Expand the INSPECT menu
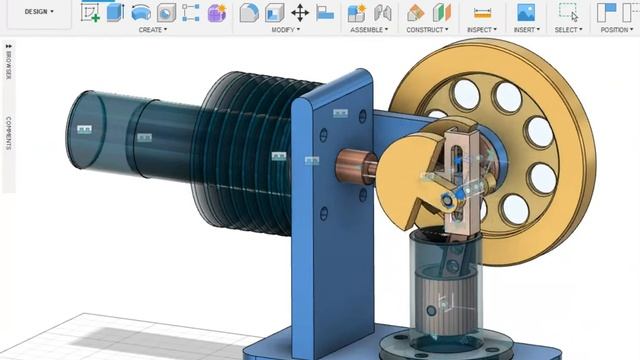Screen dimensions: 640x360 click(x=482, y=30)
